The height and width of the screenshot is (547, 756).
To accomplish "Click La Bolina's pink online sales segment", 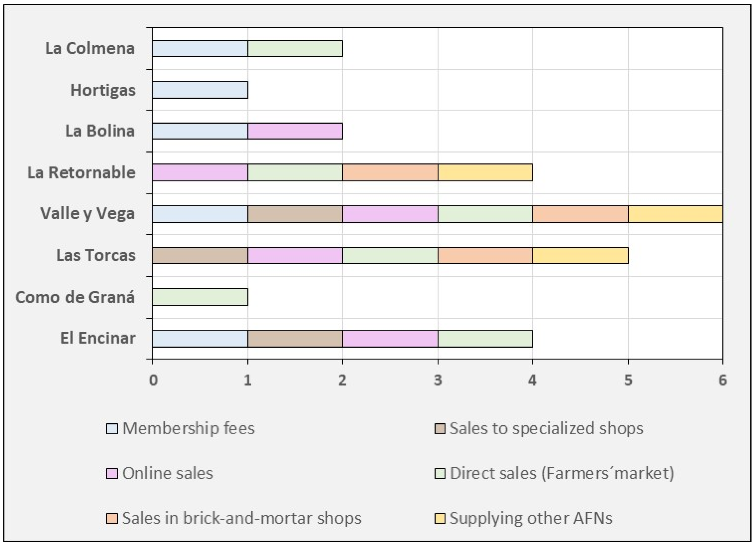I will 295,131.
